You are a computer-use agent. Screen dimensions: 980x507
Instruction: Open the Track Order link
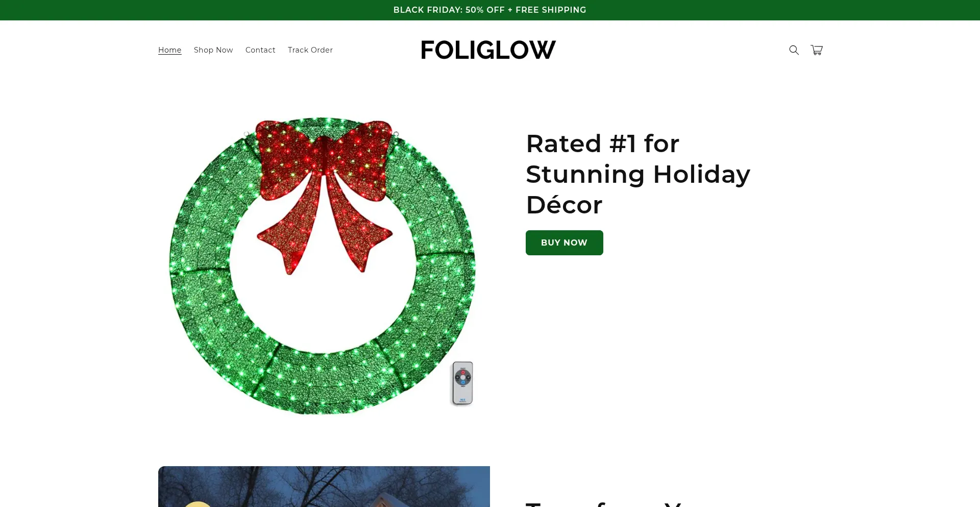point(310,50)
